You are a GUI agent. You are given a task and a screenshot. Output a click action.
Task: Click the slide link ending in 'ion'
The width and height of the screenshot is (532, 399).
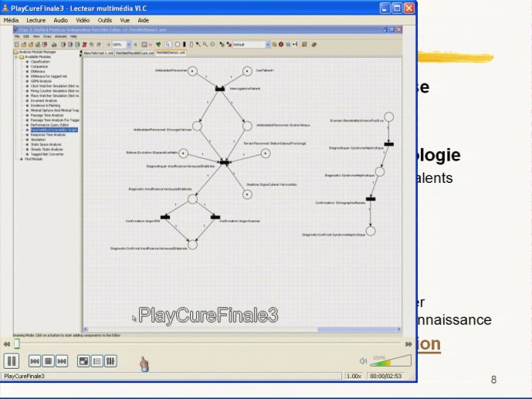[x=429, y=344]
